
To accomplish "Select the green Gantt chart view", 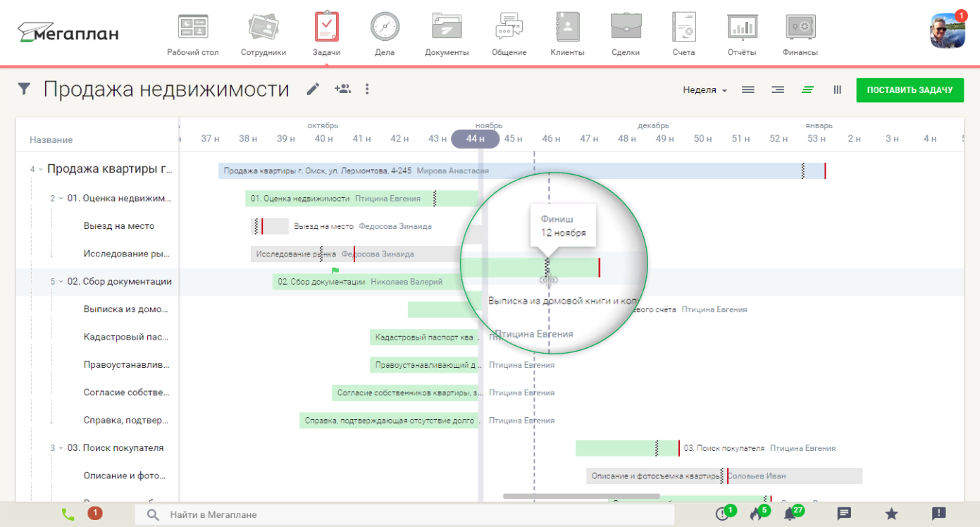I will [x=807, y=89].
